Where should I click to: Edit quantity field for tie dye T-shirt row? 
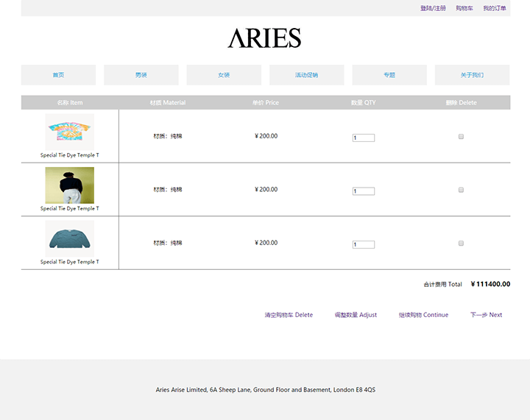[x=364, y=138]
